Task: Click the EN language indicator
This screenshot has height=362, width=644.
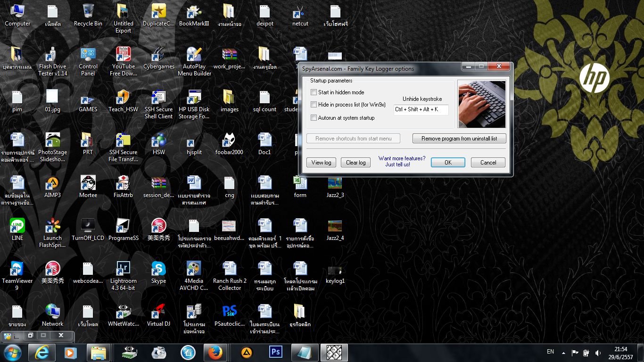Action: (550, 352)
